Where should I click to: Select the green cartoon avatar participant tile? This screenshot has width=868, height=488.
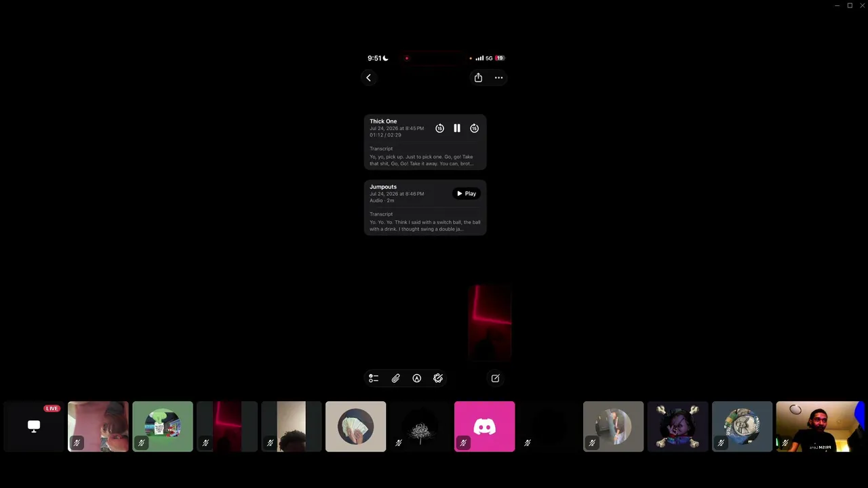pos(163,426)
